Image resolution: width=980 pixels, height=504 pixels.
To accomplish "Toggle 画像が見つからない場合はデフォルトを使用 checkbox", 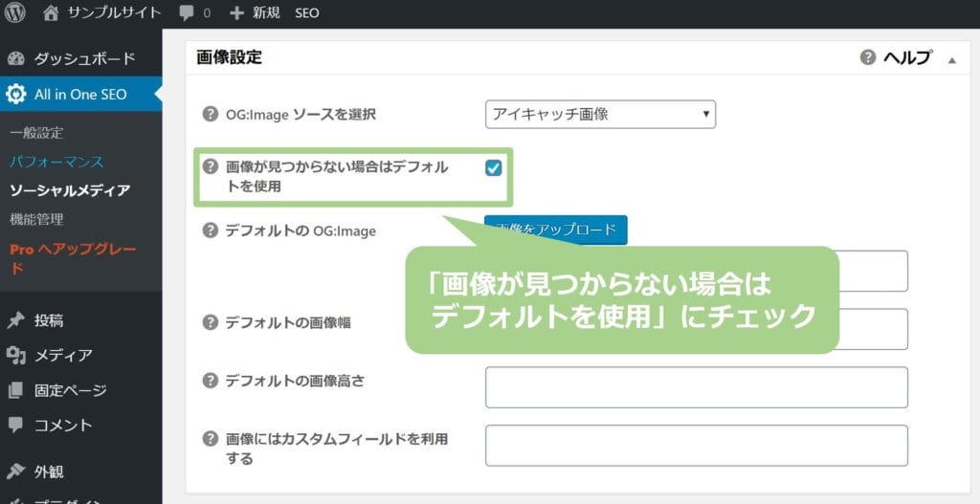I will [494, 168].
